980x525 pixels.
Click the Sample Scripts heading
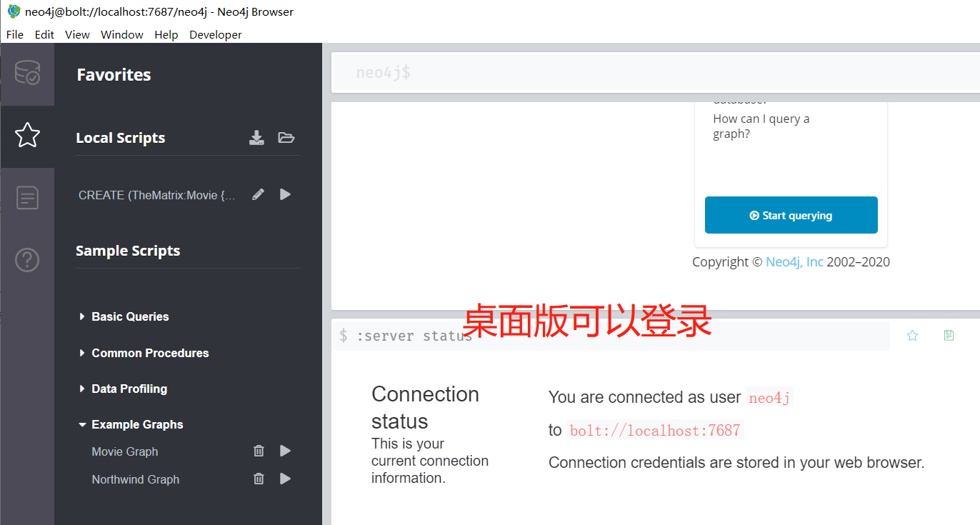coord(128,251)
